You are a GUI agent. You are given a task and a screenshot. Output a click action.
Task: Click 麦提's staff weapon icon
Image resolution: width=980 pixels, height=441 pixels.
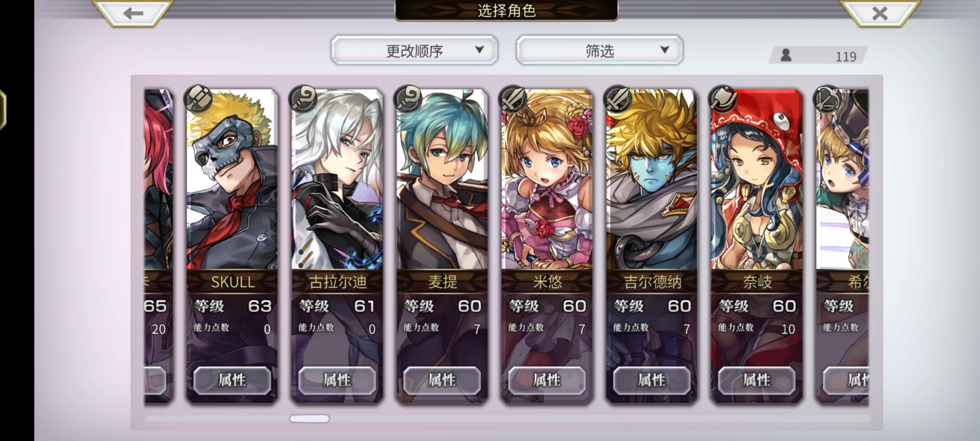[x=408, y=99]
